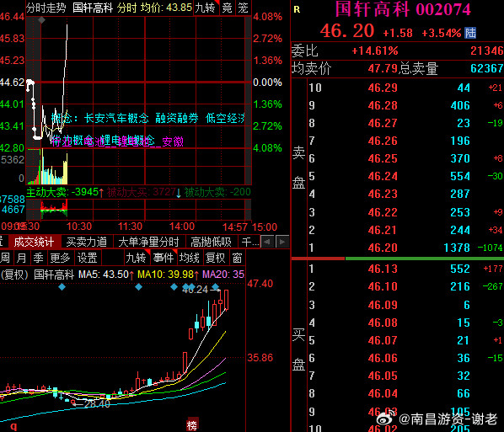The image size is (504, 432).
Task: Toggle the 竞 call-auction button
Action: click(x=228, y=8)
